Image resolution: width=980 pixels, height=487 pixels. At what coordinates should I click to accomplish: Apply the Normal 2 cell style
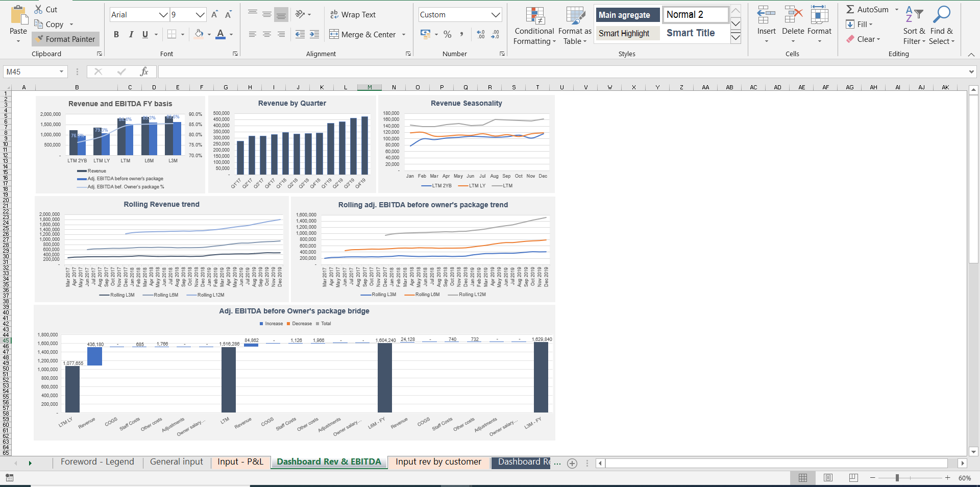[x=696, y=15]
